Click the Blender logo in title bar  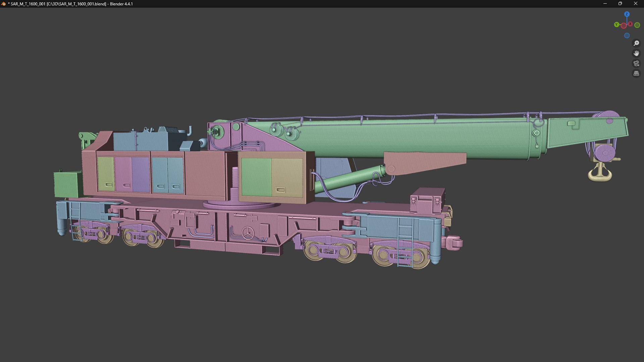pos(4,4)
